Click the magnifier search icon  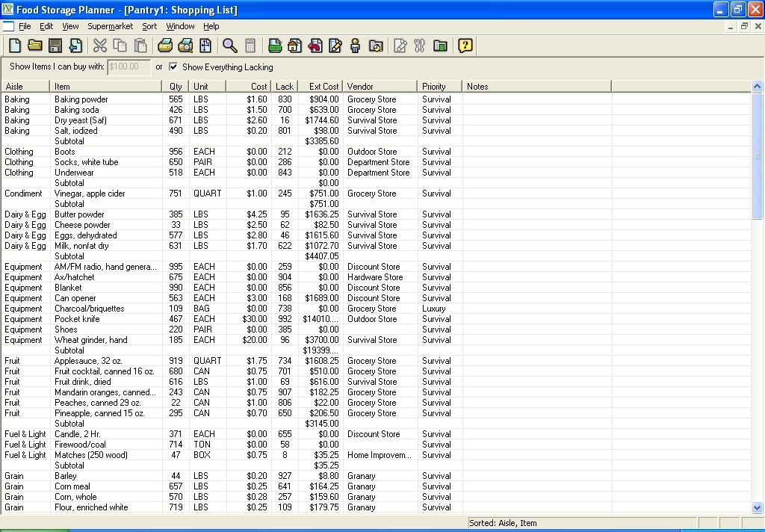229,46
